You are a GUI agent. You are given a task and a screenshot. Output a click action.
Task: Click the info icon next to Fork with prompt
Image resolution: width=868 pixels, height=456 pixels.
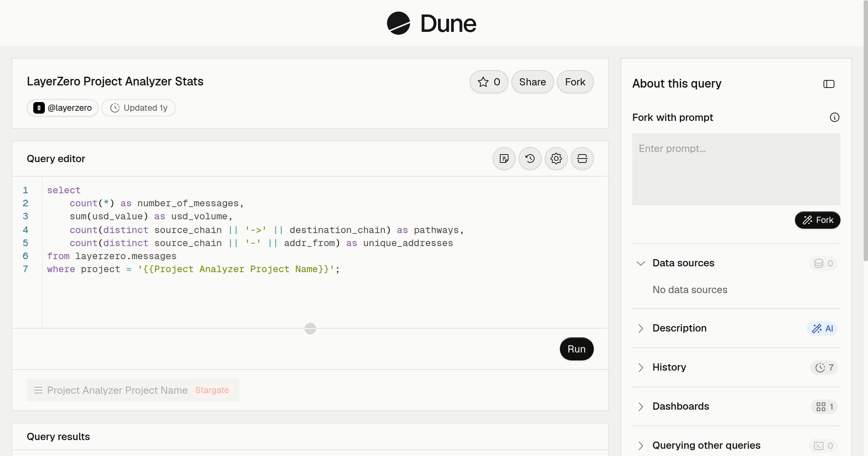[834, 117]
